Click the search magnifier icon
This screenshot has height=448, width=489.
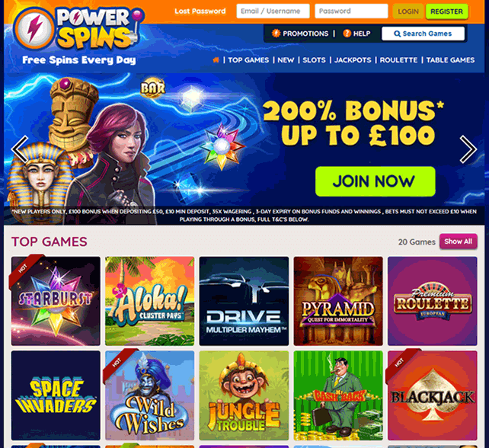[397, 34]
